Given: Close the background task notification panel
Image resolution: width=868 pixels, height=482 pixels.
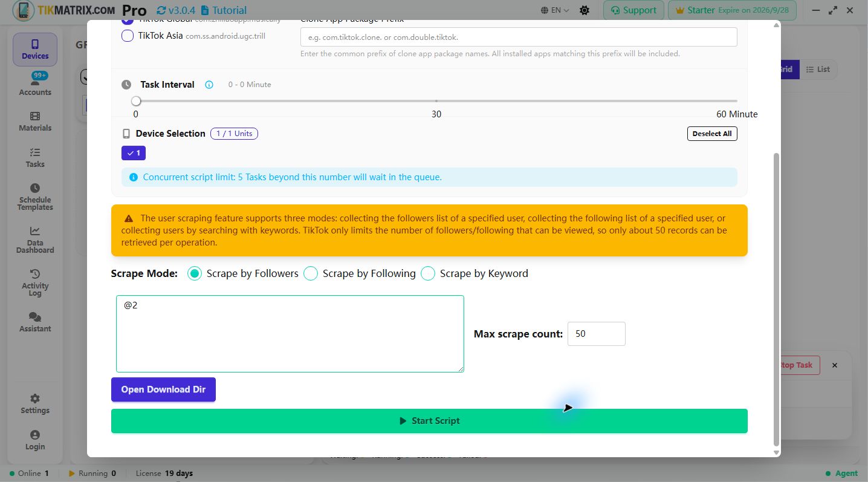Looking at the screenshot, I should point(835,365).
